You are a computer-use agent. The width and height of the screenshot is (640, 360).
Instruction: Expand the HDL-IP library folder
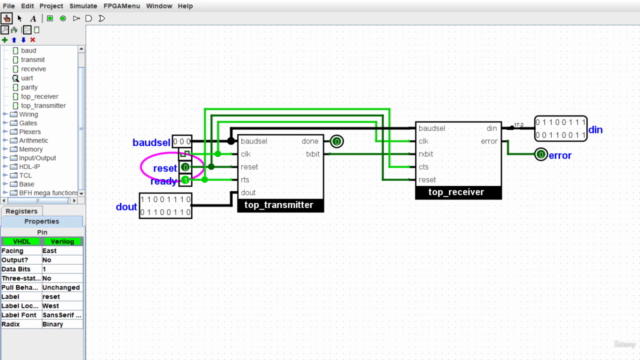click(x=5, y=167)
